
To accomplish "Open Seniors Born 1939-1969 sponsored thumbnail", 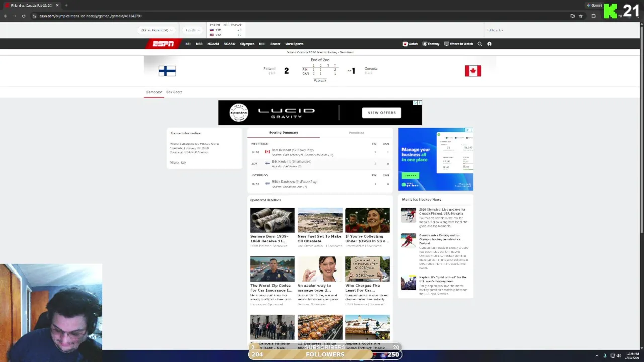I will point(272,220).
